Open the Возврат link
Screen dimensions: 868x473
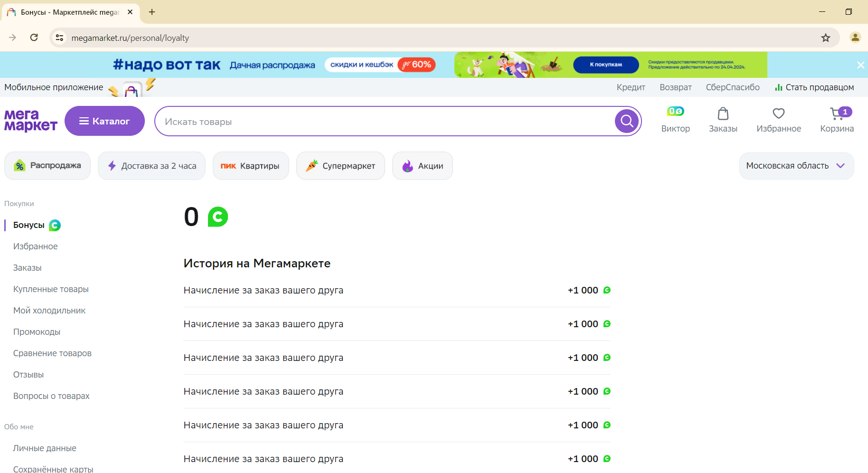(675, 87)
